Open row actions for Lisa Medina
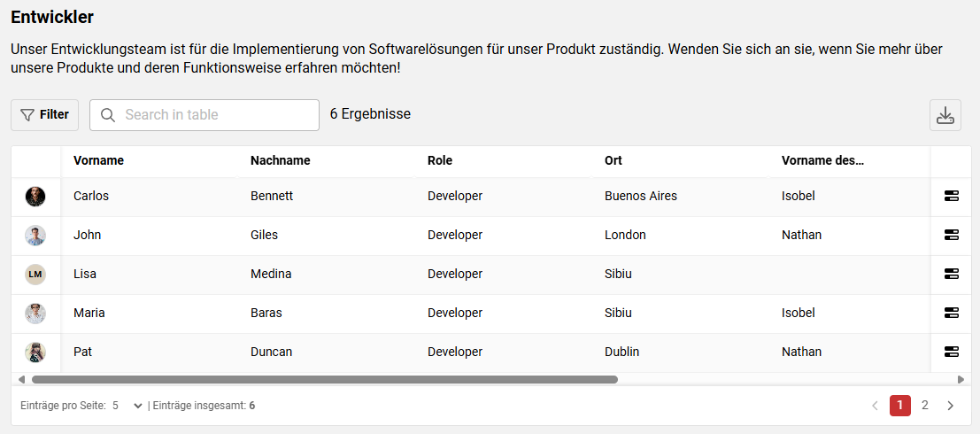 coord(952,274)
